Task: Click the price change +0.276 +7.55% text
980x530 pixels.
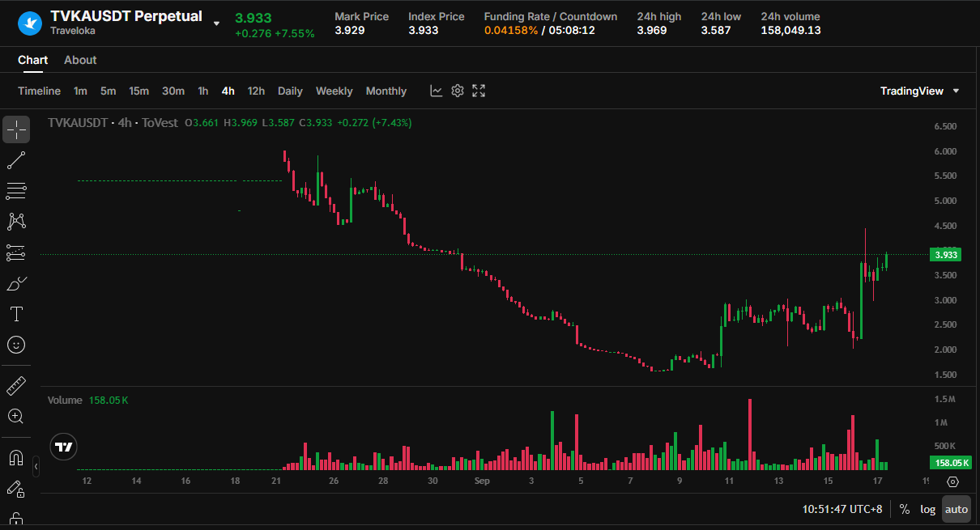Action: [x=275, y=34]
